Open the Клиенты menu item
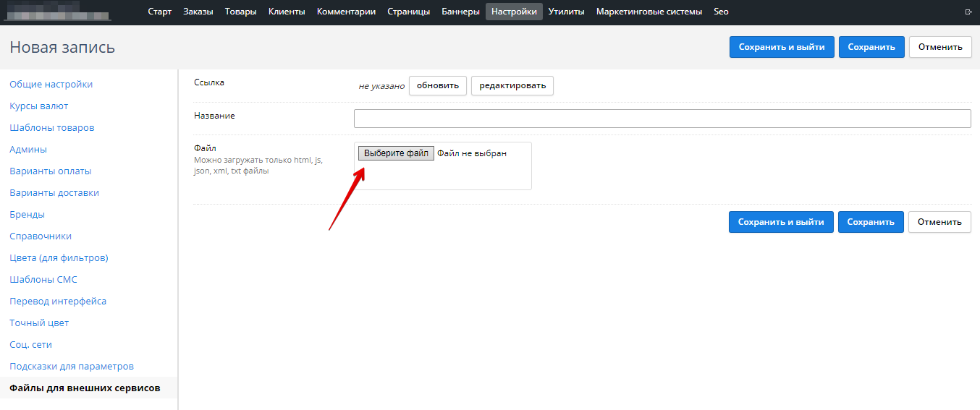Viewport: 980px width, 410px height. pos(287,12)
